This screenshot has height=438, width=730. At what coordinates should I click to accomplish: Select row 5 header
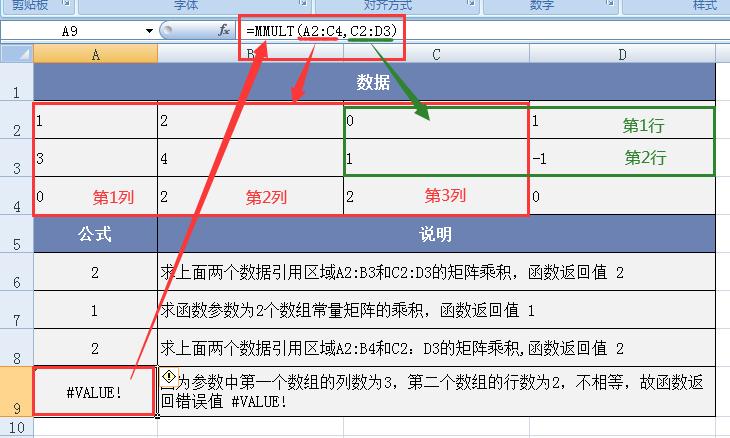(16, 234)
